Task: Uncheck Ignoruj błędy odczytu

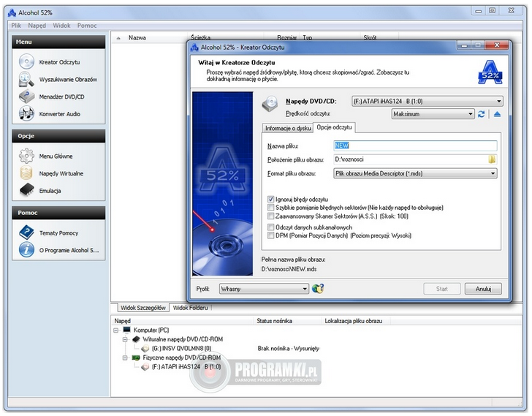Action: 270,199
